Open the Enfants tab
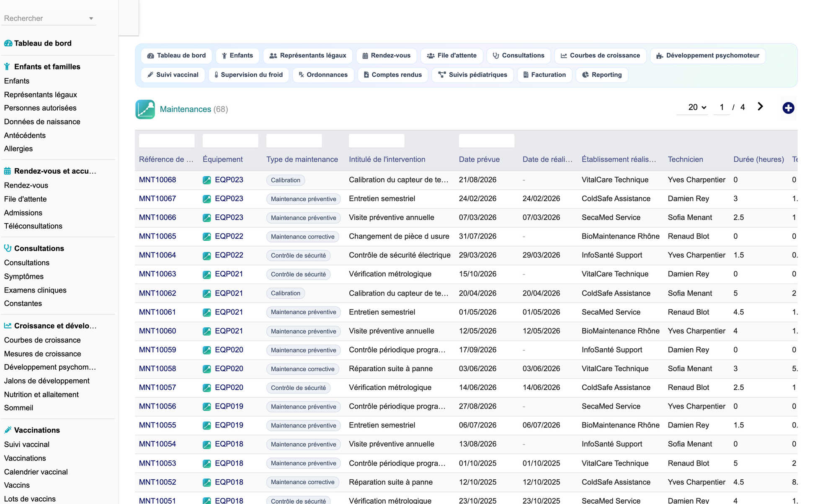This screenshot has height=504, width=815. click(237, 56)
